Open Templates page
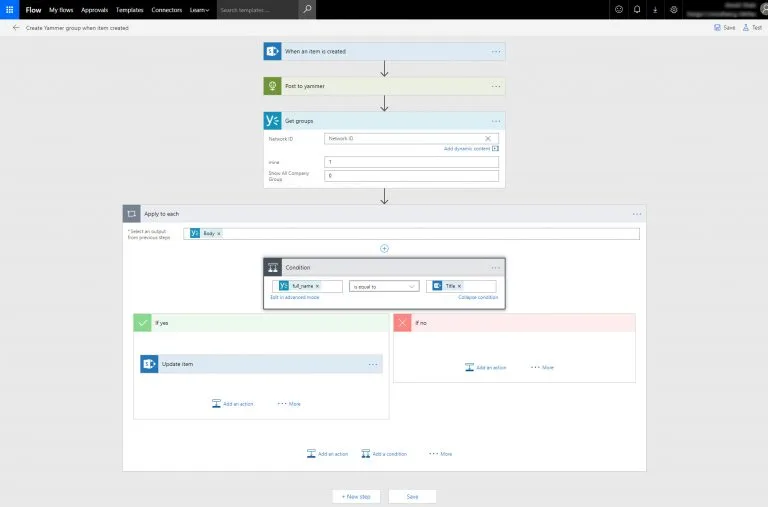The image size is (768, 507). pyautogui.click(x=130, y=10)
